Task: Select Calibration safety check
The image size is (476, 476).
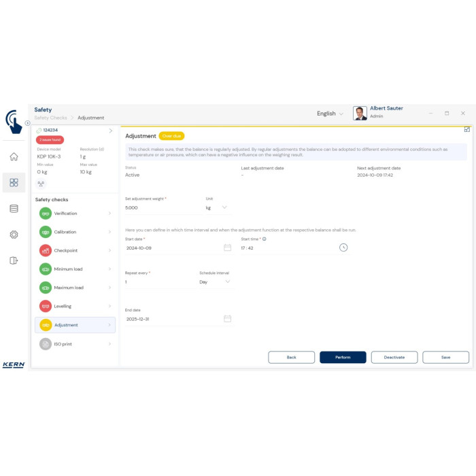Action: pyautogui.click(x=75, y=232)
